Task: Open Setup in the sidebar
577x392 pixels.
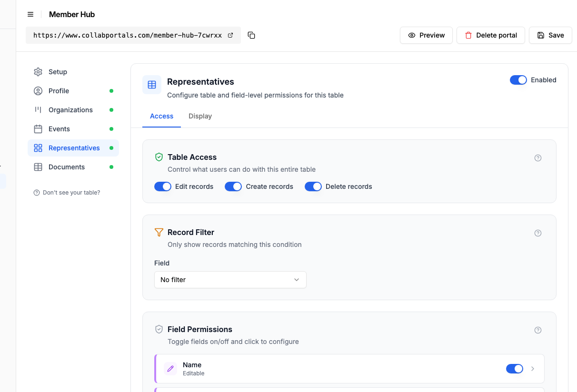Action: [73, 72]
